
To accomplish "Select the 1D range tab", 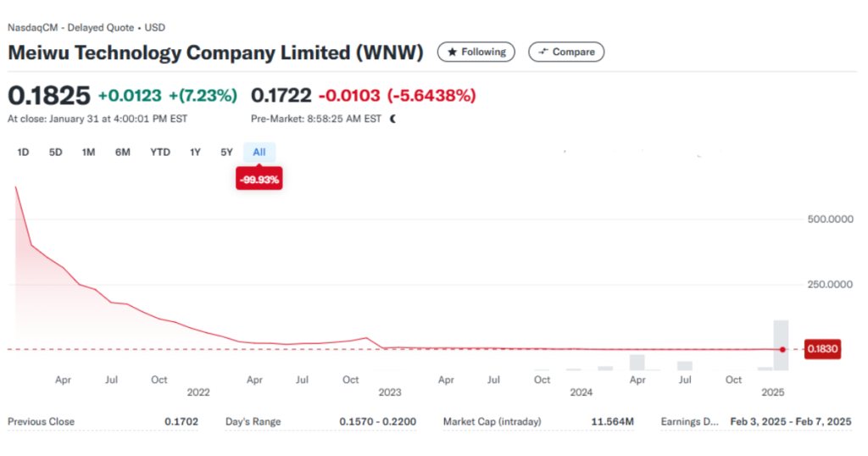I will click(23, 153).
